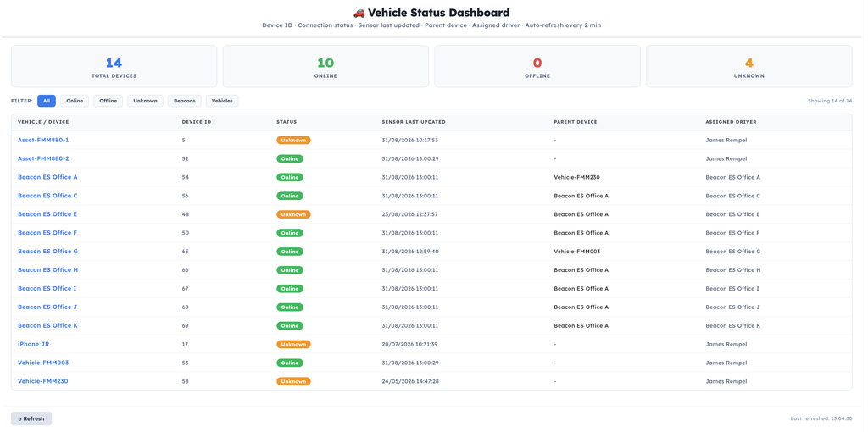Image resolution: width=868 pixels, height=432 pixels.
Task: Open the Beacon ES Office E link
Action: coord(47,214)
